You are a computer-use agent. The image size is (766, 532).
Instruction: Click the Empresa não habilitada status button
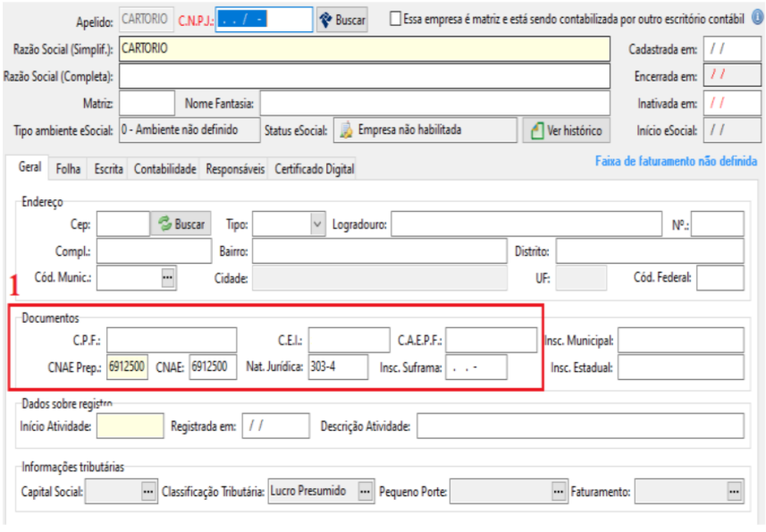[x=425, y=130]
